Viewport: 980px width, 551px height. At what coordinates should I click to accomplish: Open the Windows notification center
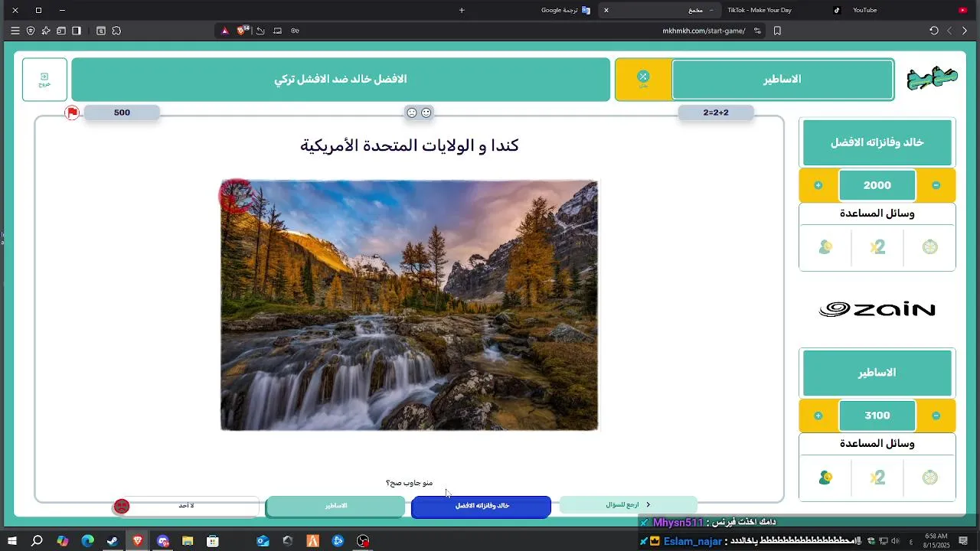point(963,541)
